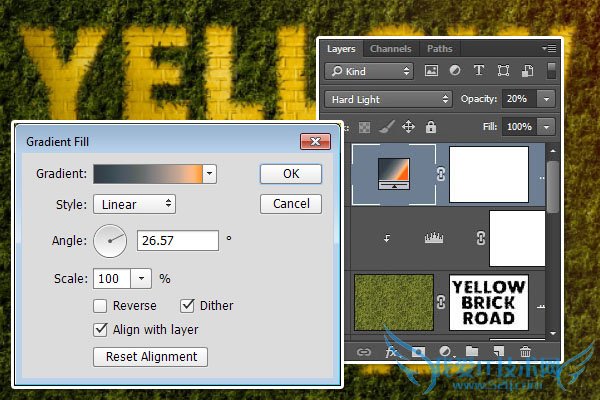Lock position move icon
The height and width of the screenshot is (400, 600).
(408, 127)
